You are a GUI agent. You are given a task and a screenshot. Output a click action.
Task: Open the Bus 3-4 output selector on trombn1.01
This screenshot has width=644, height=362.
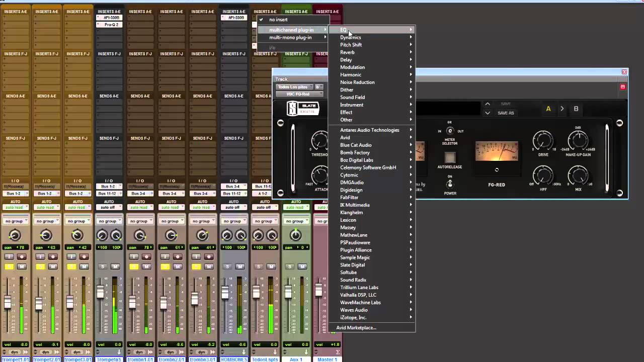pyautogui.click(x=140, y=194)
